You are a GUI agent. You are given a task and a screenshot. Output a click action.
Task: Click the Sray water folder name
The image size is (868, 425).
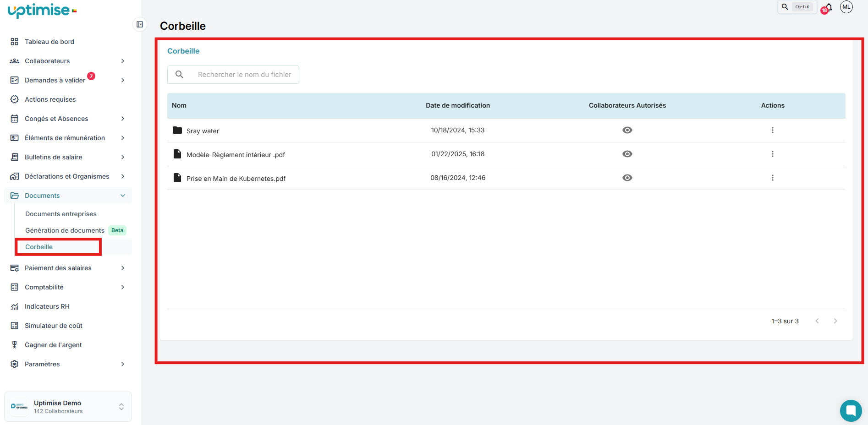203,131
